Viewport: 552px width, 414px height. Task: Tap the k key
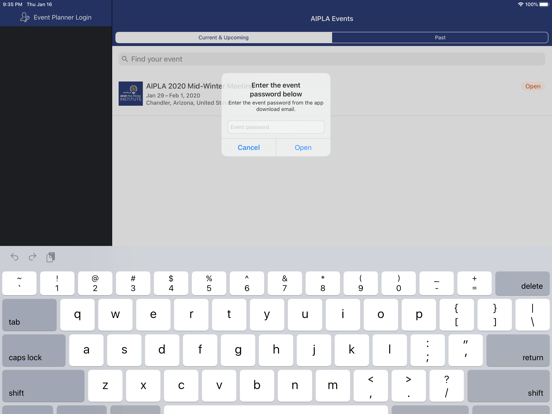tap(352, 350)
